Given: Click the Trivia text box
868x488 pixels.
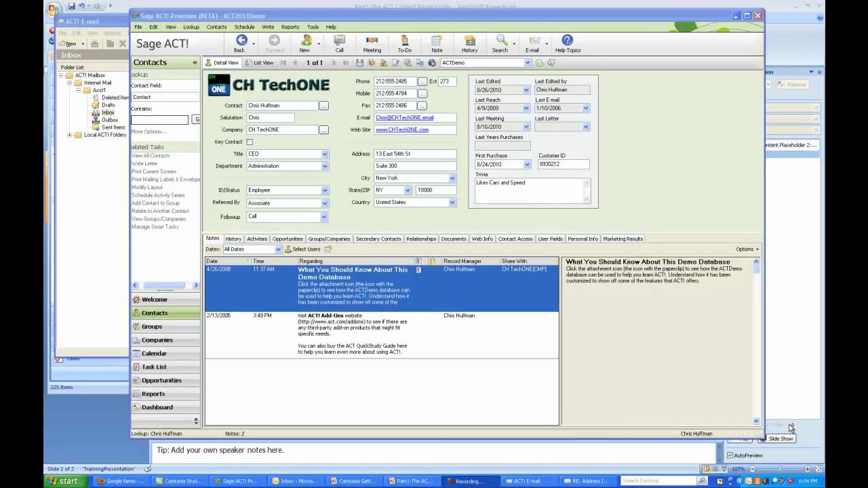Looking at the screenshot, I should [x=532, y=191].
